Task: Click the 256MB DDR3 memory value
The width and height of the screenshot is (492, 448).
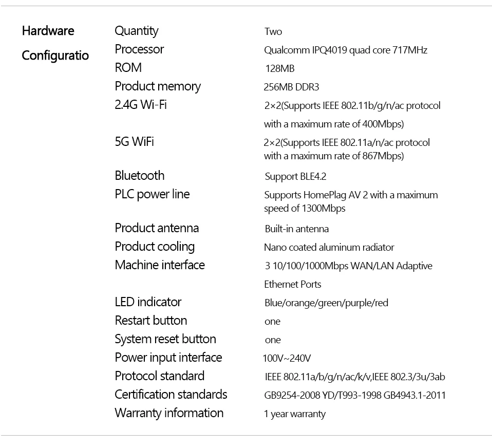Action: (291, 87)
